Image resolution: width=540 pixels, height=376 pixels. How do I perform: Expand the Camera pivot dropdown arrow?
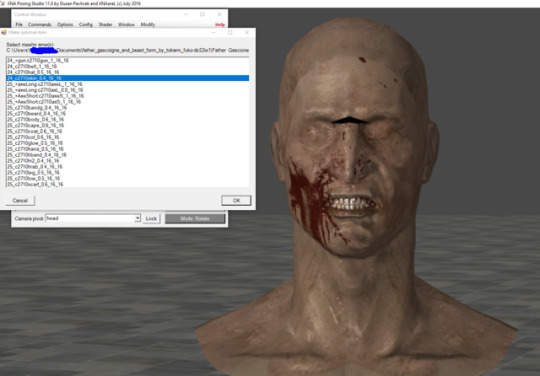[x=137, y=218]
